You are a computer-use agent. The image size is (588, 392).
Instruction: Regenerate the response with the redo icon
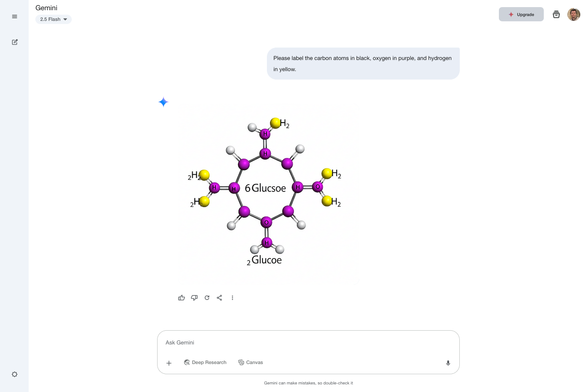coord(207,297)
